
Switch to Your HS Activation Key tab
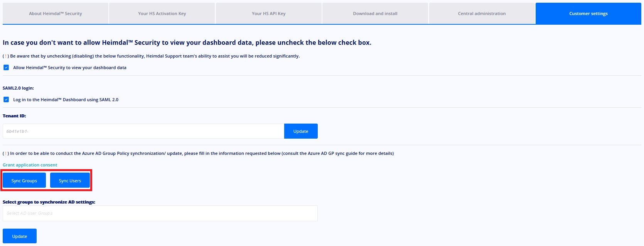162,14
